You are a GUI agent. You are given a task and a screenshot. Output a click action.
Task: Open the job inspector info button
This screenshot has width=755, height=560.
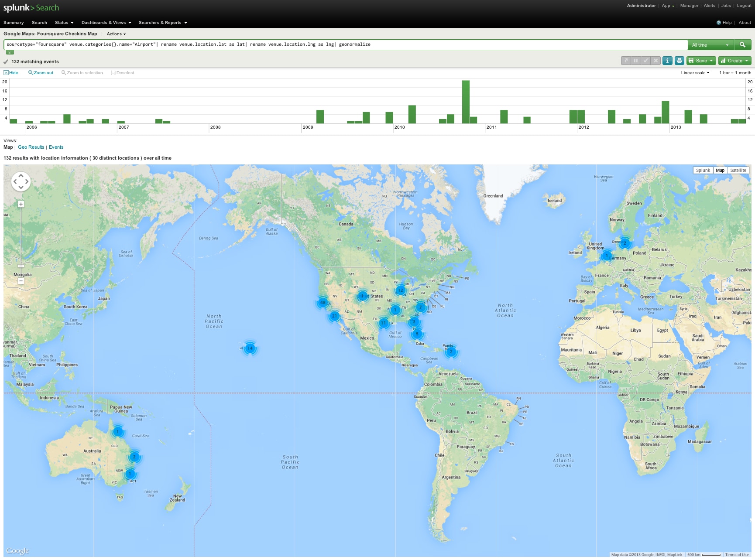(667, 61)
